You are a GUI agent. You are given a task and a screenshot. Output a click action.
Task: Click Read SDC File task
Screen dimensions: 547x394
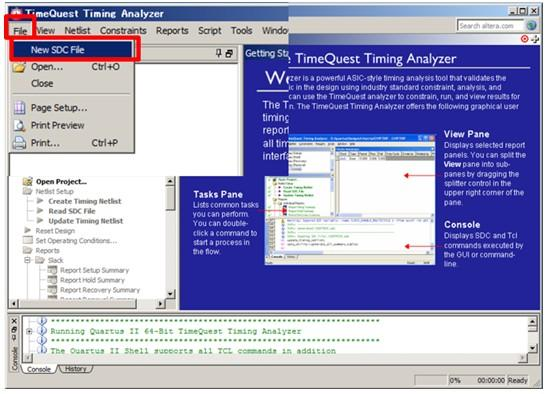72,211
